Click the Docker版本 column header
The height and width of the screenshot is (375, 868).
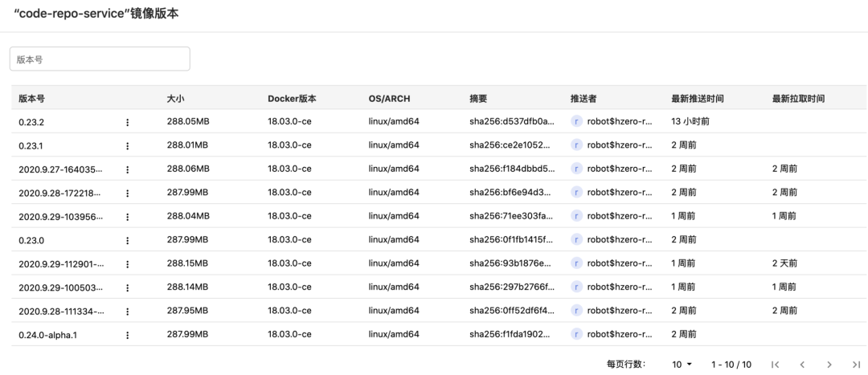292,99
